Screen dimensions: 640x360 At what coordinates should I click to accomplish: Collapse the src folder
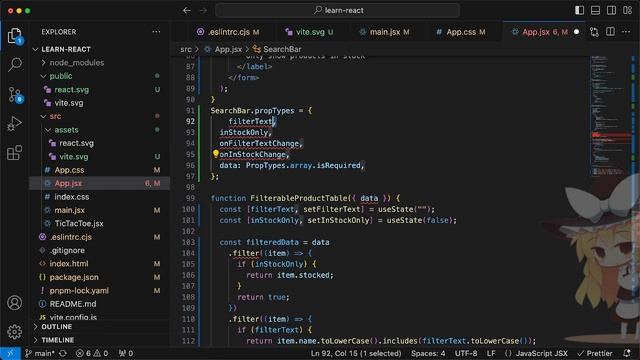[100, 116]
